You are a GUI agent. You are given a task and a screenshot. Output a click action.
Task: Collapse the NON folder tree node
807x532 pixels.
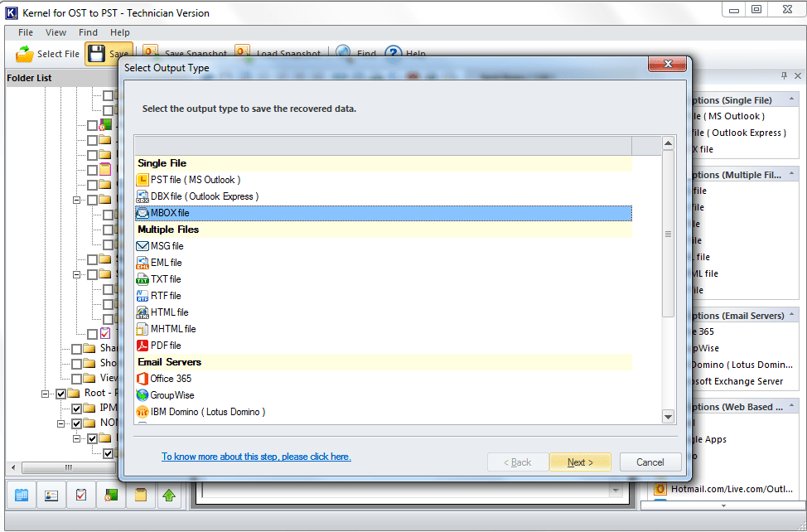tap(60, 424)
